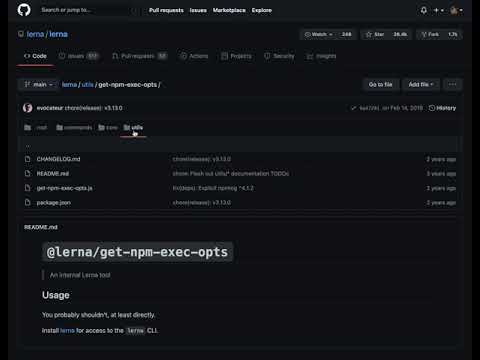The width and height of the screenshot is (480, 360).
Task: Open the 'Flesh out utils documentation TODOs' commit
Action: tap(231, 174)
